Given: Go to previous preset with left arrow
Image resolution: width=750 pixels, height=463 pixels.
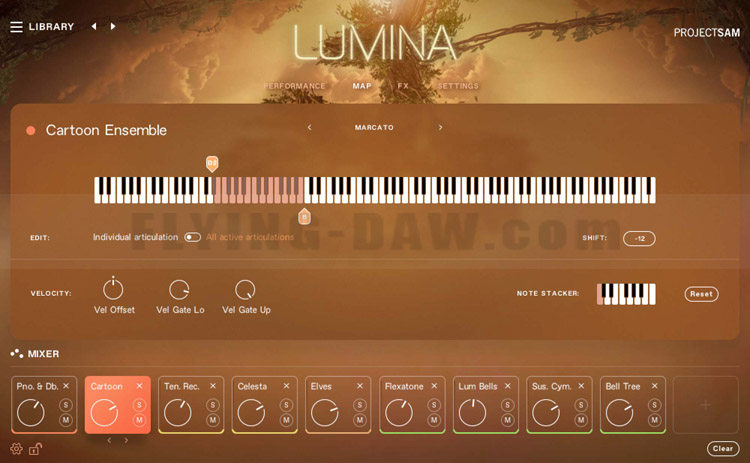Looking at the screenshot, I should [94, 26].
